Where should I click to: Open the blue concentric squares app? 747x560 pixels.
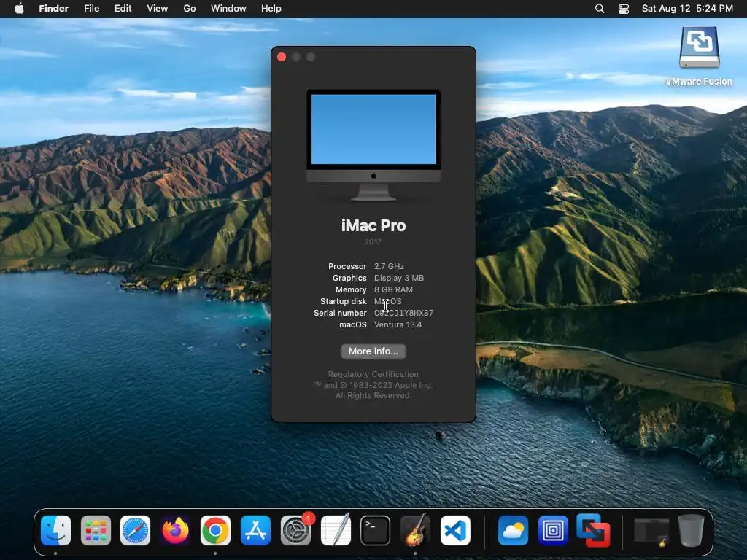(553, 530)
